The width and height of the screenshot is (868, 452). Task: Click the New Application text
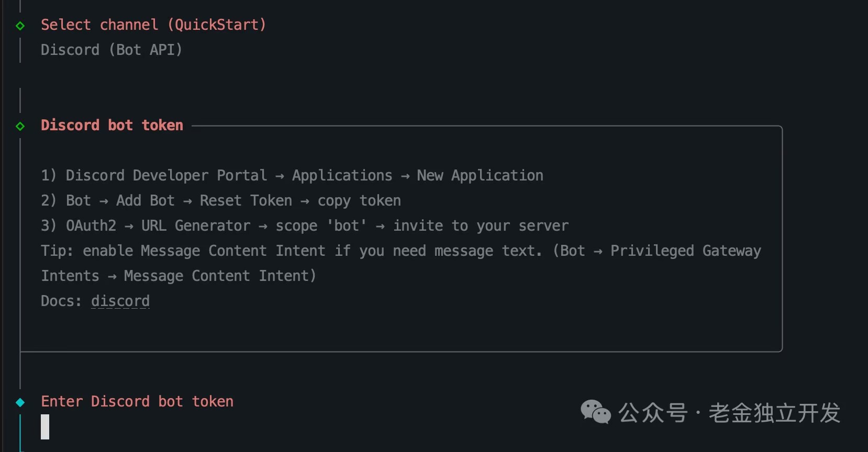(x=480, y=176)
